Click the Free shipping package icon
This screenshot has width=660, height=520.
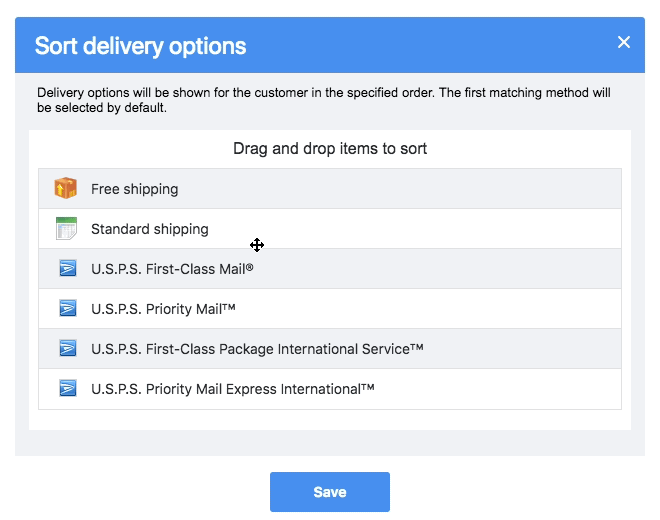coord(66,189)
